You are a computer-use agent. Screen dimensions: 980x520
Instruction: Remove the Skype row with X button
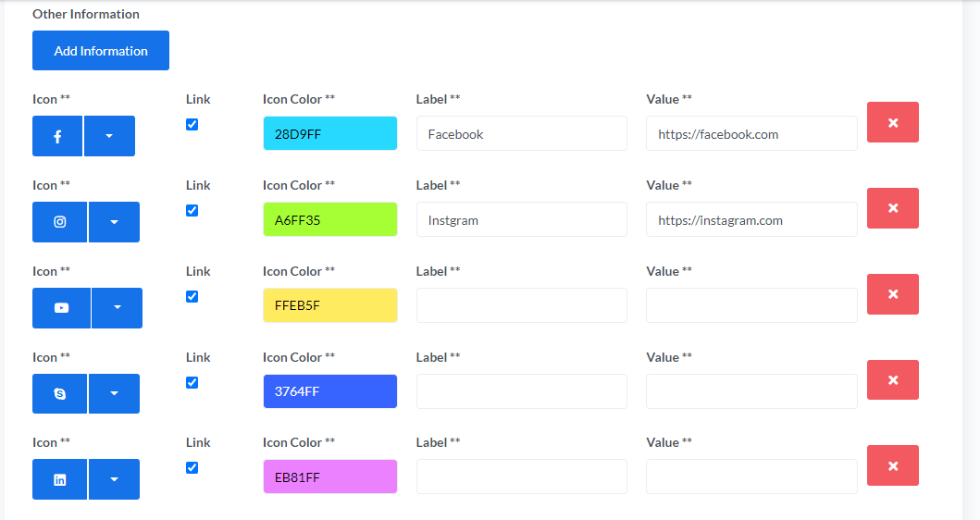click(892, 379)
